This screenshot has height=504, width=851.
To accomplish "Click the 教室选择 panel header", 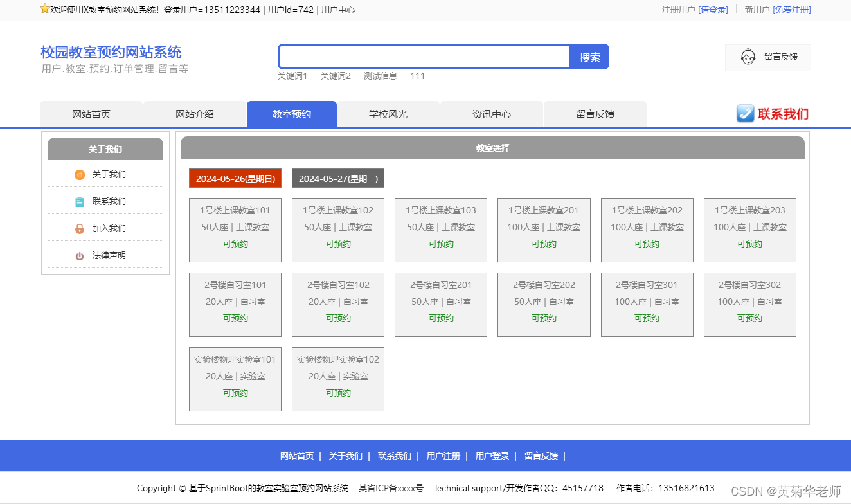I will coord(492,148).
